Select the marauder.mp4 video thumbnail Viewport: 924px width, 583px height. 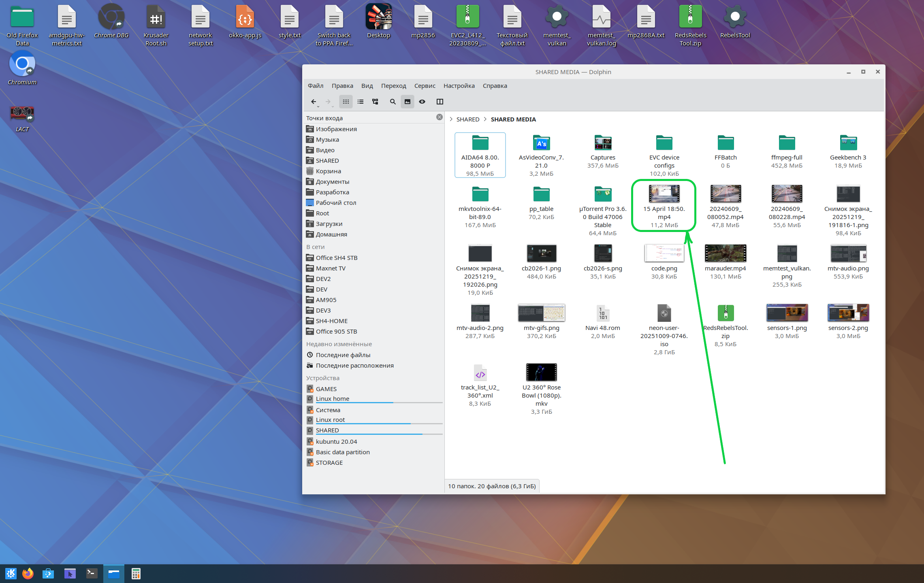coord(725,253)
